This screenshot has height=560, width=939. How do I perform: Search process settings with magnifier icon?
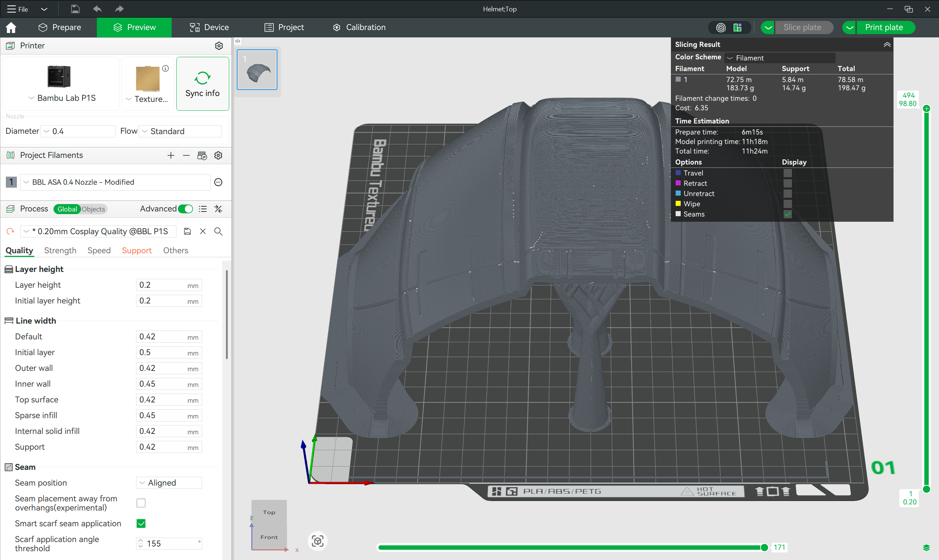(218, 231)
